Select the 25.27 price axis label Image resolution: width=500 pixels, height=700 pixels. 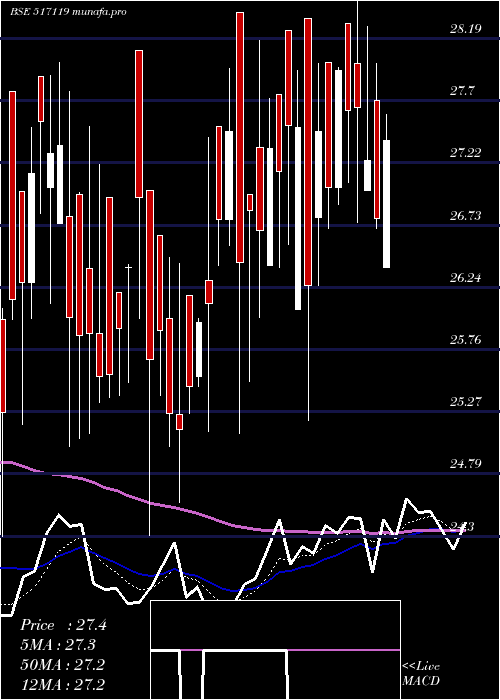click(465, 402)
